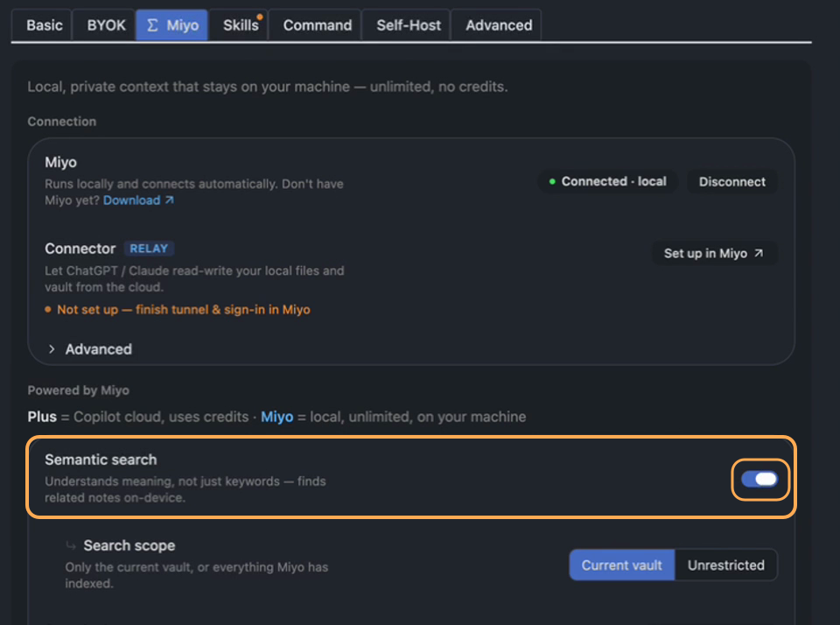Screen dimensions: 840x625
Task: Switch to the Basic tab
Action: [x=42, y=25]
